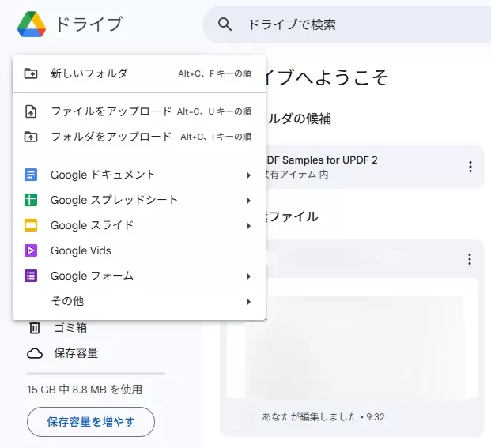Click the Google Sheets green icon
Screen dimensions: 491x448
pos(31,200)
